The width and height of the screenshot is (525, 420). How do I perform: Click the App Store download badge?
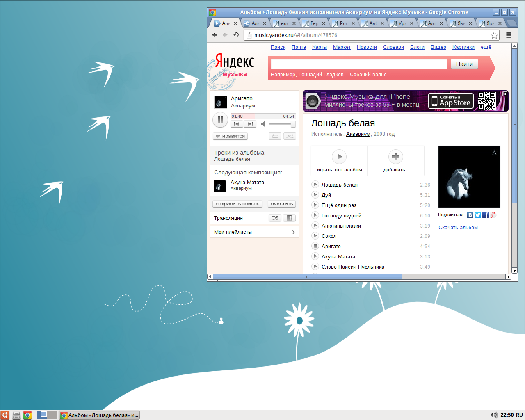click(451, 101)
